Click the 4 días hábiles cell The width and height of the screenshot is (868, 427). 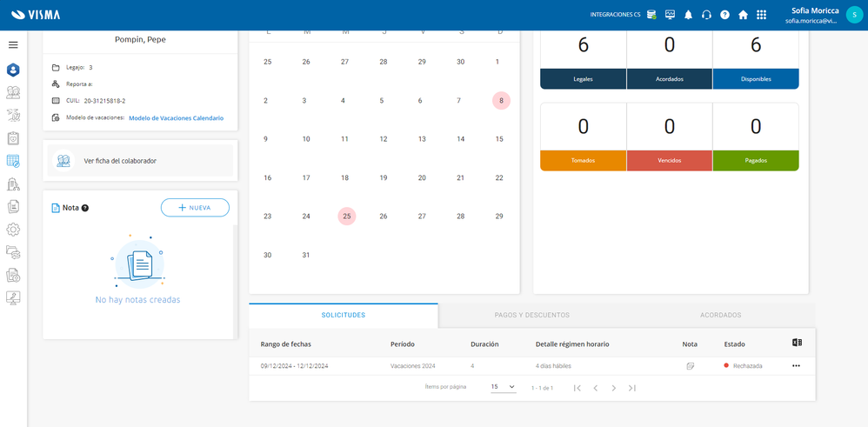[x=553, y=366]
